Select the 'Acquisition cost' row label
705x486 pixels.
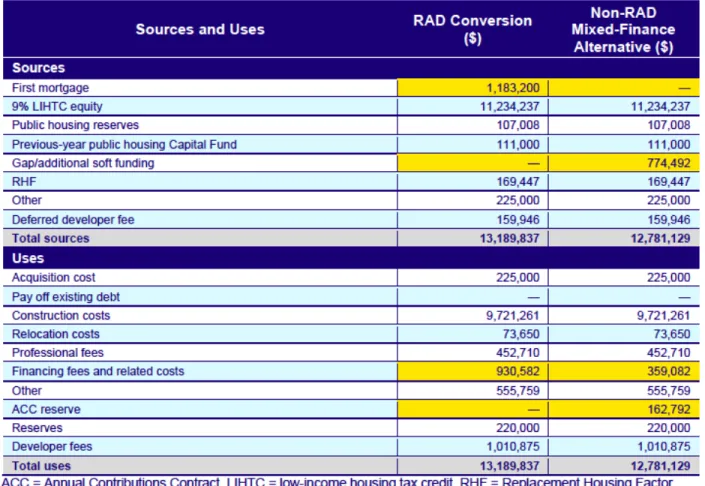point(54,277)
